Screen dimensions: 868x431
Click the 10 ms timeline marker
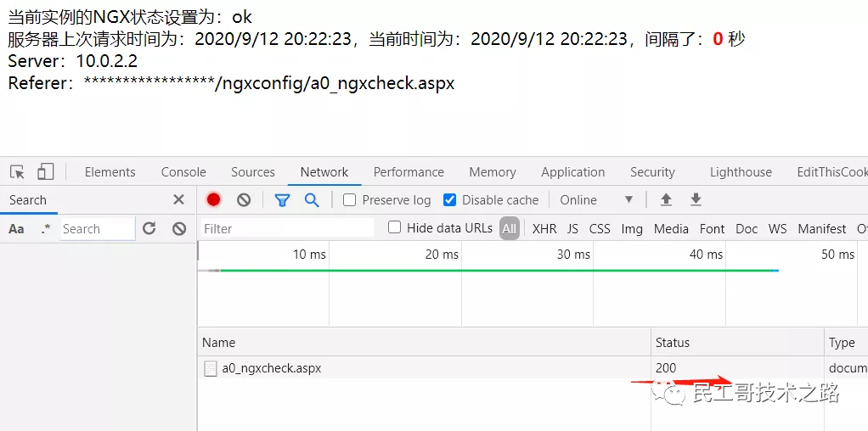pos(309,255)
